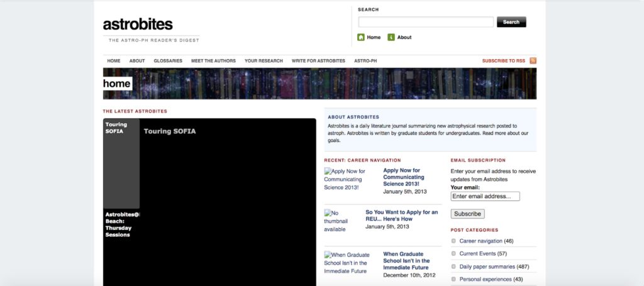This screenshot has height=286, width=644.
Task: Focus the site search input field
Action: 426,22
